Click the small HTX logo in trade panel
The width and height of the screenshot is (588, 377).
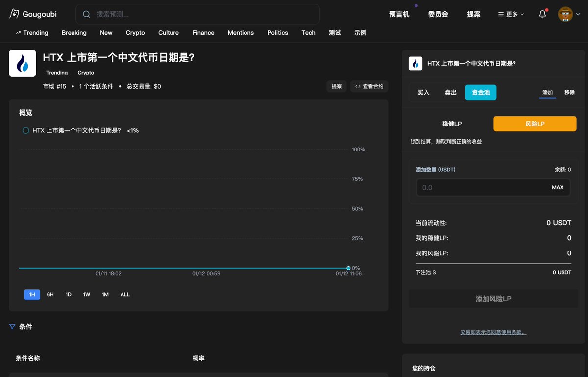[416, 64]
